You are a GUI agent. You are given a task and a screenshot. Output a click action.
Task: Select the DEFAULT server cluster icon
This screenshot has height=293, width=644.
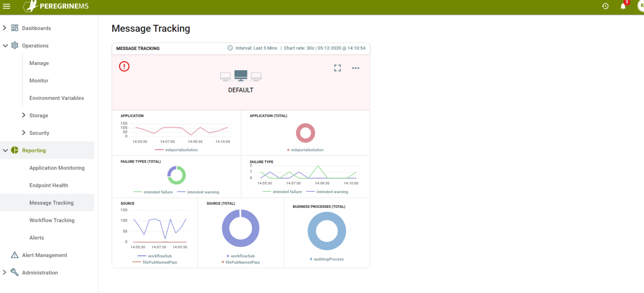click(x=240, y=76)
